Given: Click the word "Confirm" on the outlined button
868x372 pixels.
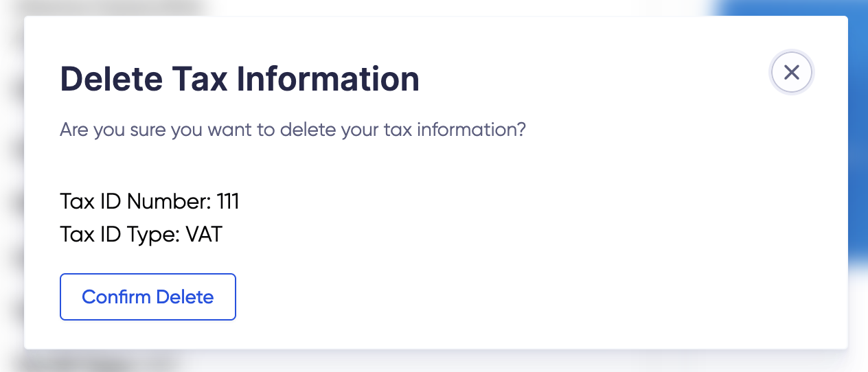Looking at the screenshot, I should (x=117, y=297).
